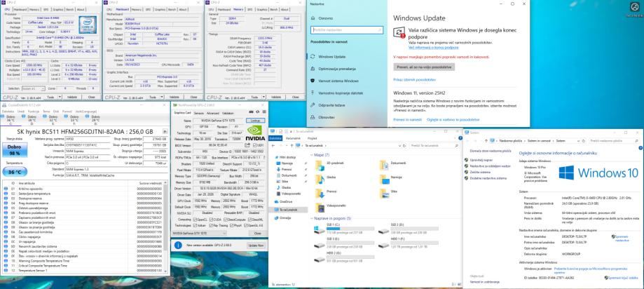The height and width of the screenshot is (289, 644).
Task: Click SSD 1 (C:) drive icon
Action: pos(319,231)
